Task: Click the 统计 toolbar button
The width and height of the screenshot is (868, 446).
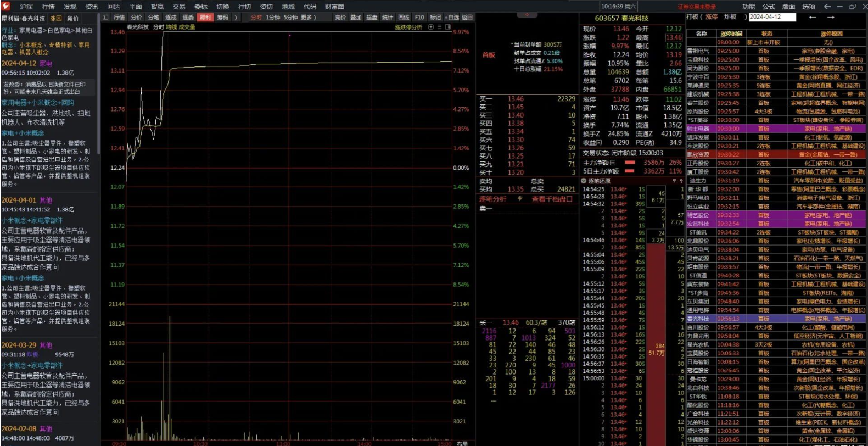Action: (388, 18)
